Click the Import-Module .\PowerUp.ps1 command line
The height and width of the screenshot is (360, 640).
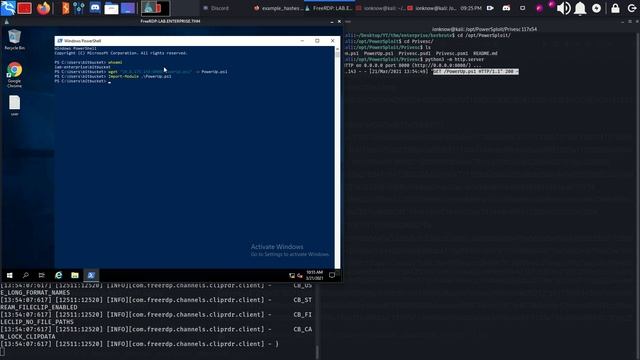tap(113, 76)
